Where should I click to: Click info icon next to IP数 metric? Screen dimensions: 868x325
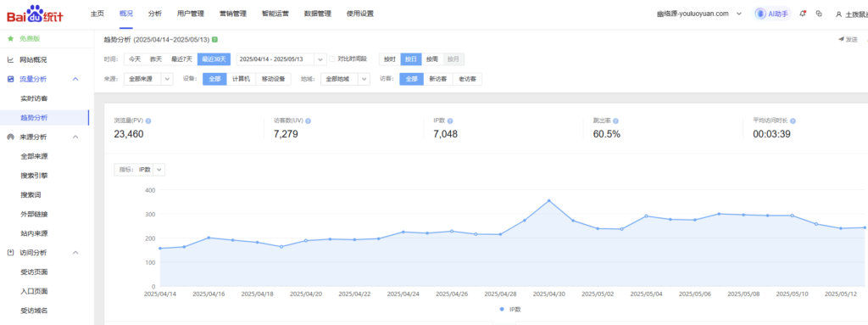(x=450, y=120)
